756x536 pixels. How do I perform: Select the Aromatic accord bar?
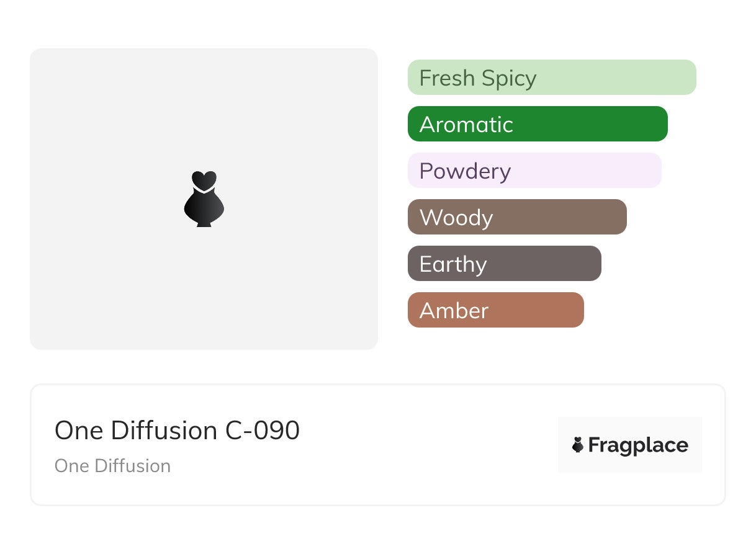[538, 124]
